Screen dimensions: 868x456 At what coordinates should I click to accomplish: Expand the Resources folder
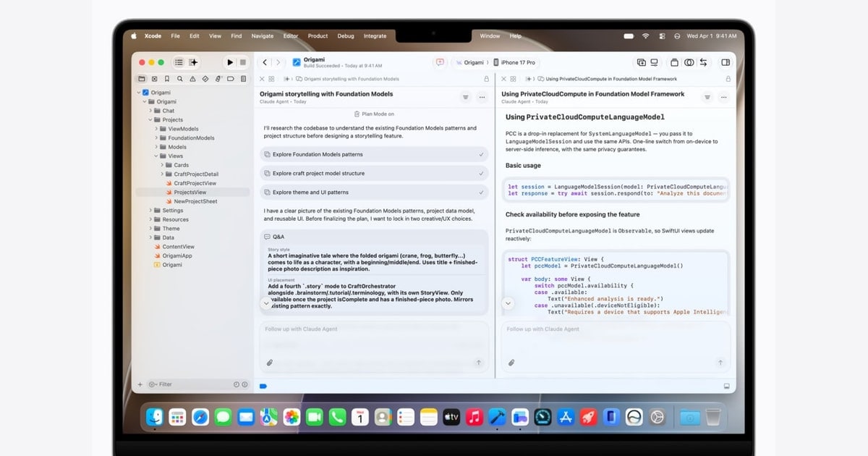click(151, 219)
